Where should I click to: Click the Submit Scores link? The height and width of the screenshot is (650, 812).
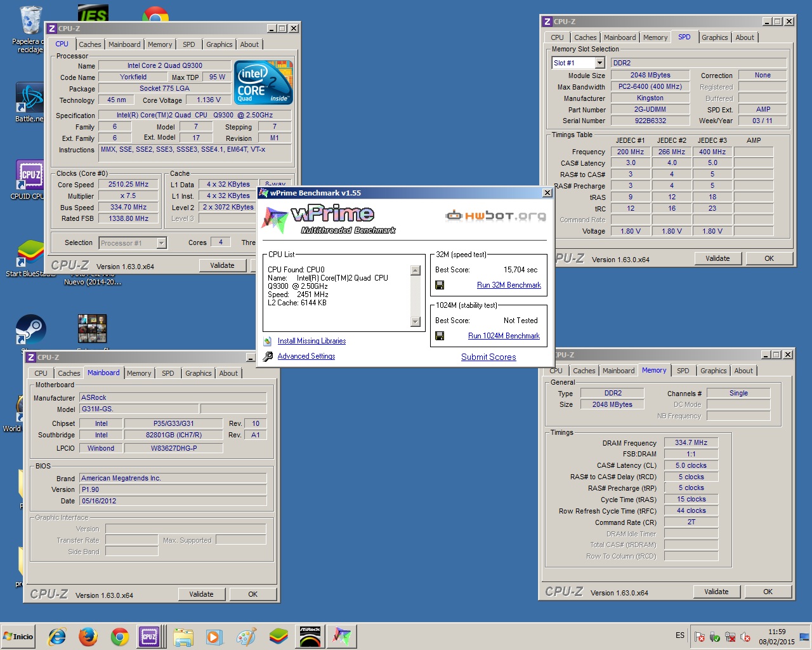point(488,357)
